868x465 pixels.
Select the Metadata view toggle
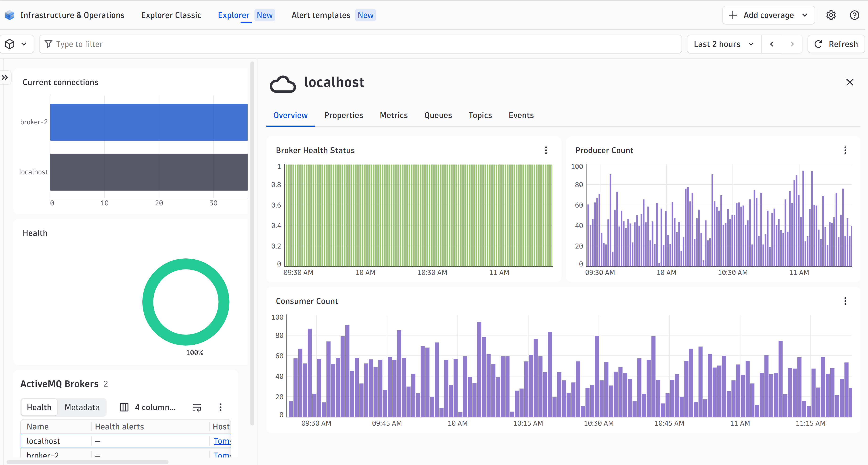[x=82, y=407]
